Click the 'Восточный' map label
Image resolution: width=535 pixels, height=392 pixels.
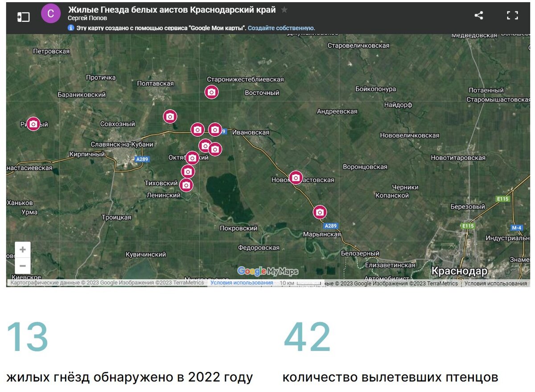[262, 93]
